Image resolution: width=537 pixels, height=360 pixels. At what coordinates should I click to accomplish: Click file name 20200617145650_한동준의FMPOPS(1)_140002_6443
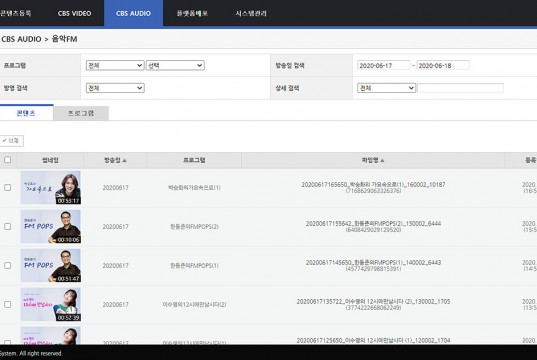(x=373, y=263)
